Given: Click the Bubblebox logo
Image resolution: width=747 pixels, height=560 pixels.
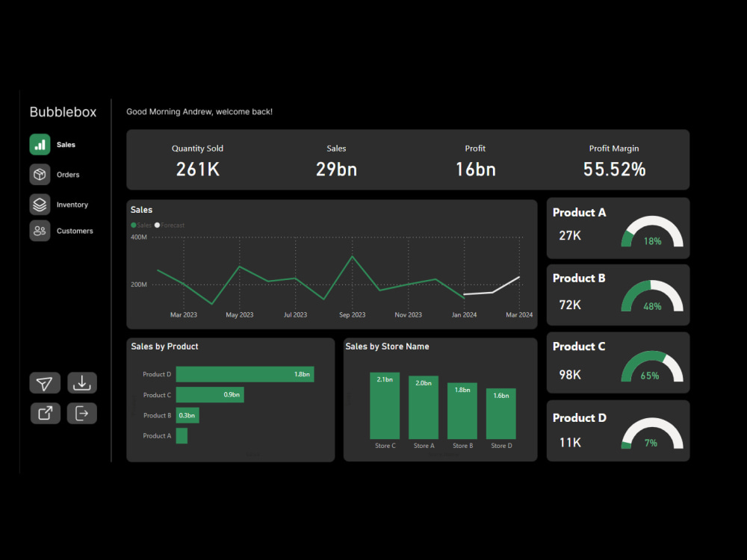Looking at the screenshot, I should pyautogui.click(x=63, y=111).
